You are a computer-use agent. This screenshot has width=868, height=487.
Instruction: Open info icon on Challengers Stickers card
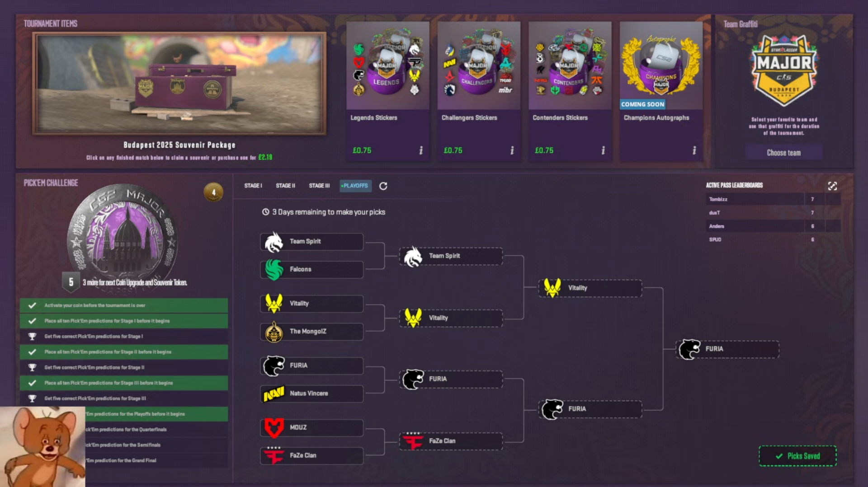pyautogui.click(x=512, y=150)
